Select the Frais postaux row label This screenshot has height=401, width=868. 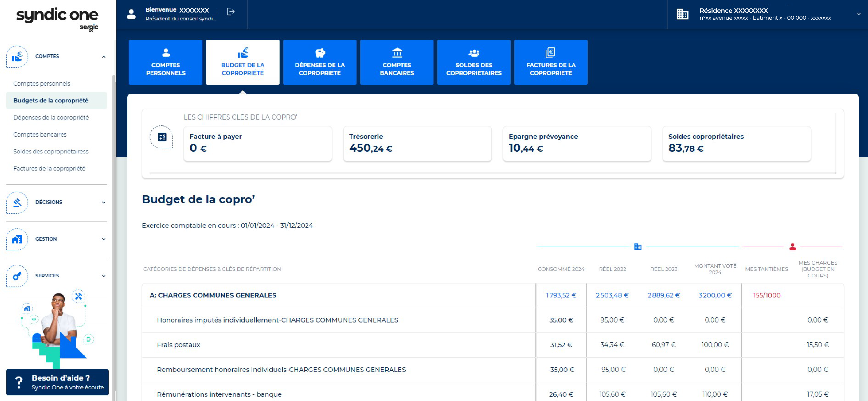tap(179, 345)
